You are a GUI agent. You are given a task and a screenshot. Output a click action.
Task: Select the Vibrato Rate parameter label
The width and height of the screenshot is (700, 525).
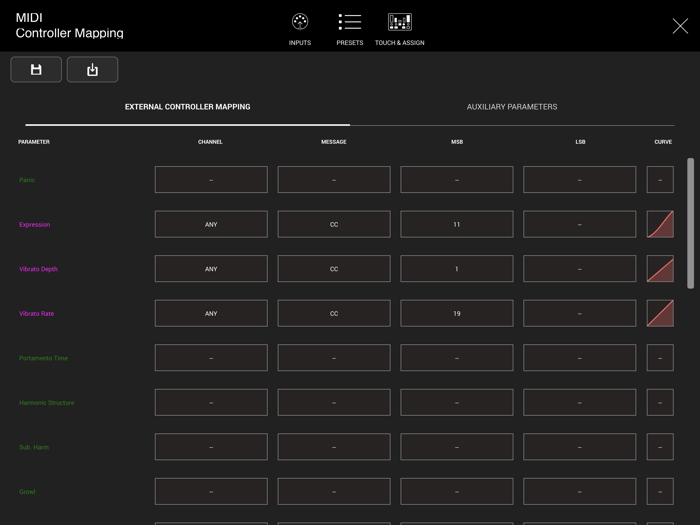[x=36, y=314]
